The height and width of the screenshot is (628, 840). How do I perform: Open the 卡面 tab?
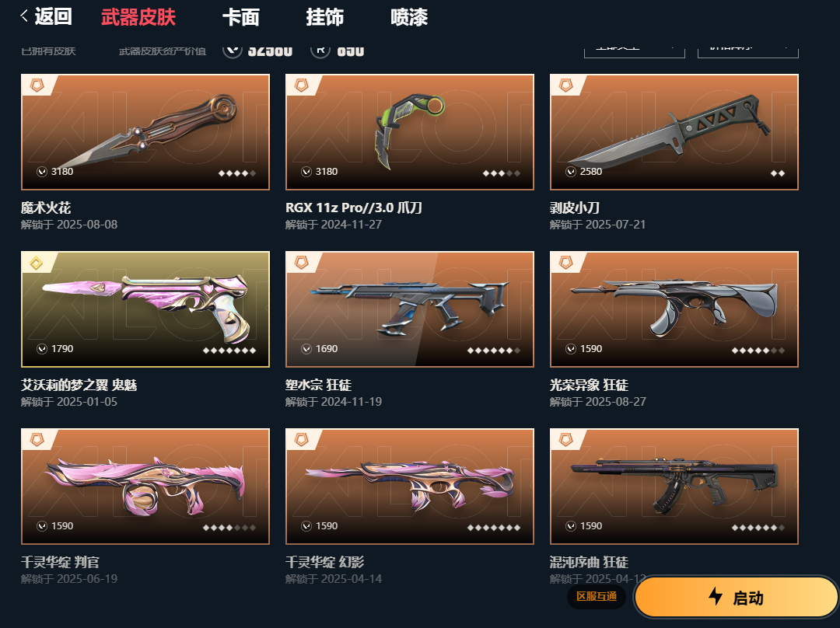(241, 17)
